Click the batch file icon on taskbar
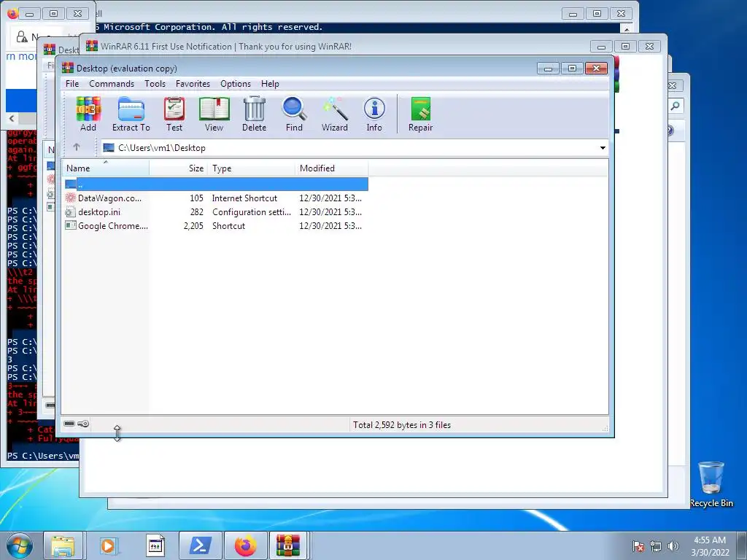Screen dimensions: 747x560 pyautogui.click(x=155, y=545)
